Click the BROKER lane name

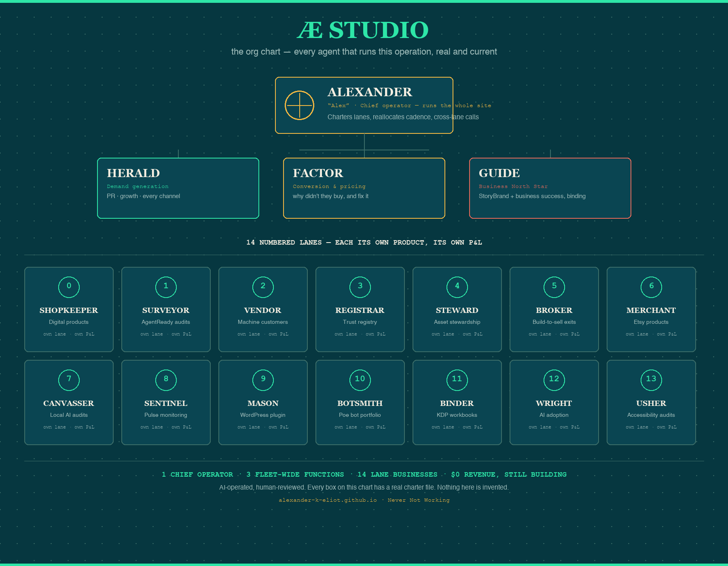(554, 310)
